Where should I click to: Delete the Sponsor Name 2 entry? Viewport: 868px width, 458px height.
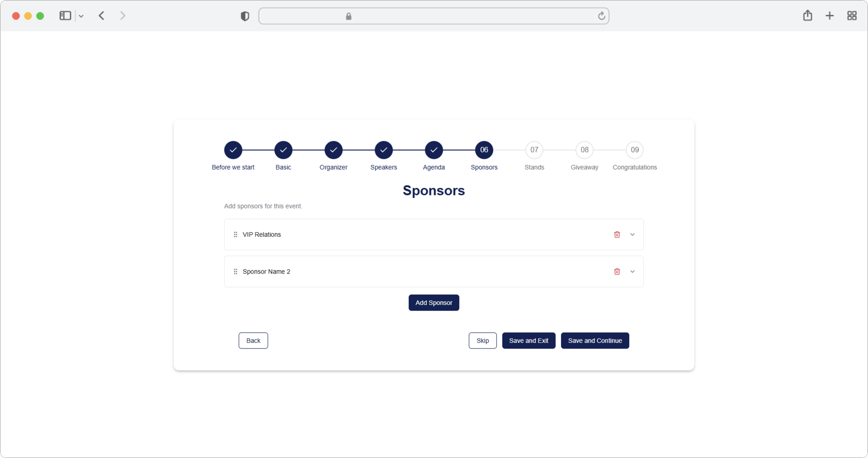[617, 272]
